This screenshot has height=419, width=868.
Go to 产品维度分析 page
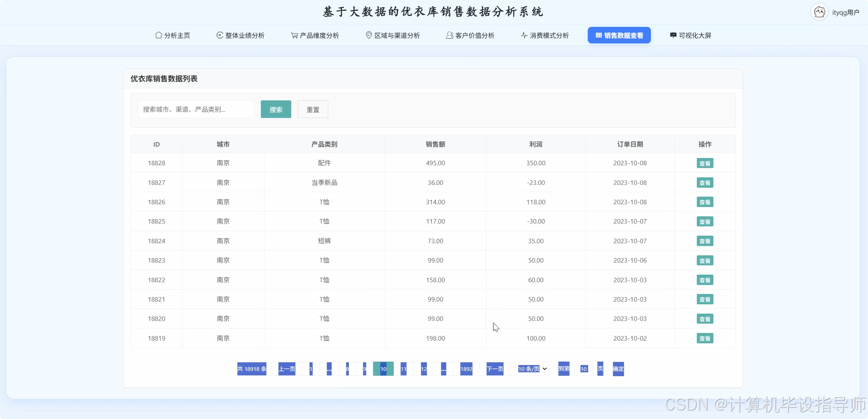click(315, 36)
